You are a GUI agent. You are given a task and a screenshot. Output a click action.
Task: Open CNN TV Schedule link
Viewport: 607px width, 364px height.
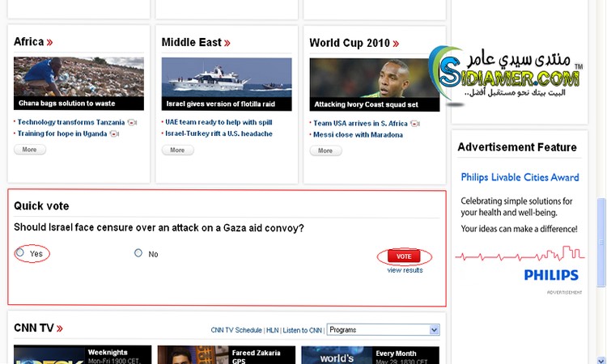[x=236, y=330]
